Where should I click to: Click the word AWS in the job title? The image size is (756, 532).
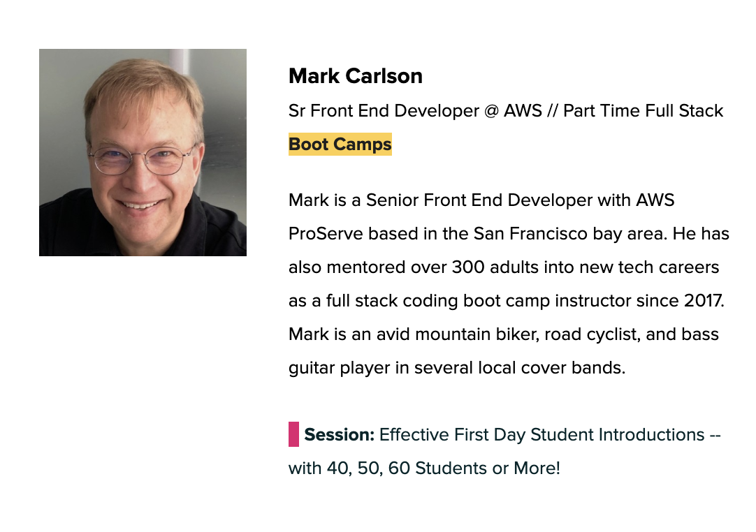523,111
